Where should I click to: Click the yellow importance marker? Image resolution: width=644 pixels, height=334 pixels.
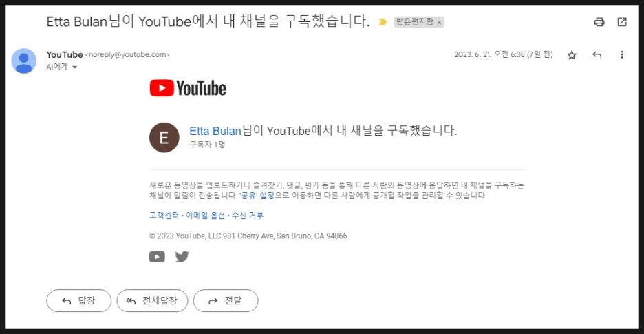383,22
